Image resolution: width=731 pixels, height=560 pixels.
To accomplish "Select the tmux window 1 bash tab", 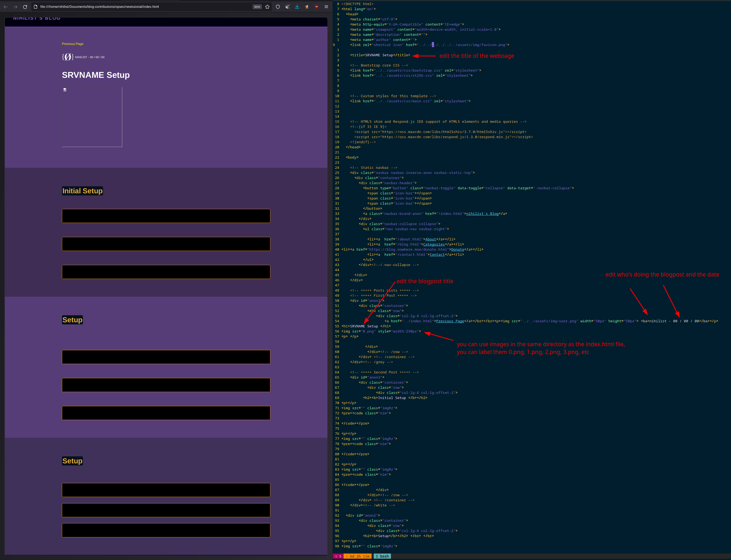I will [x=382, y=556].
